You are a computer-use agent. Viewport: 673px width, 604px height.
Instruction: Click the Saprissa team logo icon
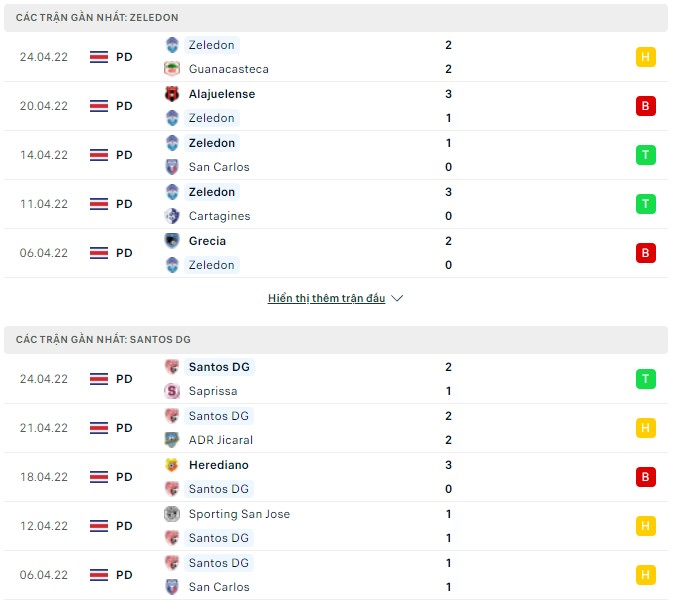pyautogui.click(x=172, y=391)
